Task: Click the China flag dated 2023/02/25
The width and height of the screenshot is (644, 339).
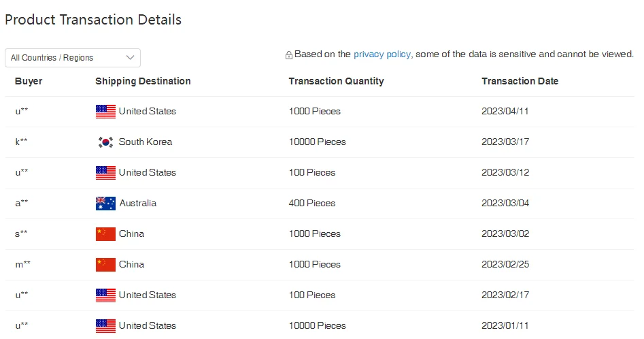Action: (105, 265)
